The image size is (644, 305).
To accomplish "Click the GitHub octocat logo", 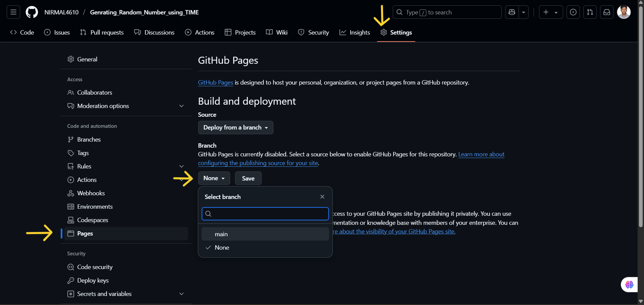I will [x=32, y=12].
